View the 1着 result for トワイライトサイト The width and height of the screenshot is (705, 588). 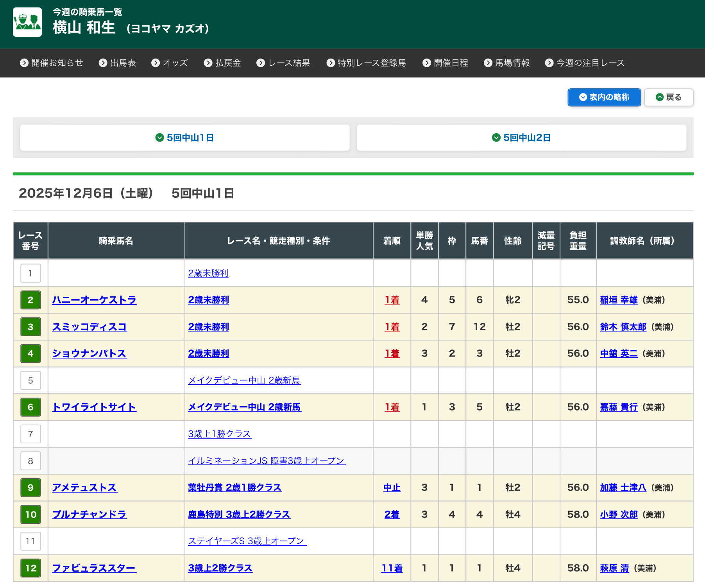pos(392,407)
